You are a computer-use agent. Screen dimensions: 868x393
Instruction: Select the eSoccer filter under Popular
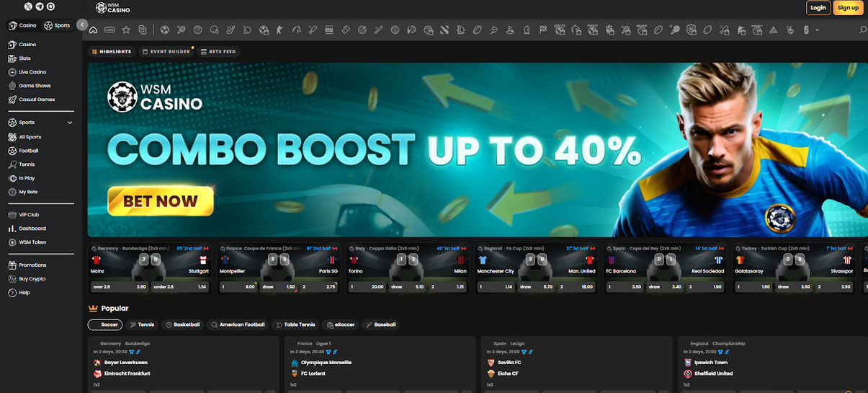point(341,324)
